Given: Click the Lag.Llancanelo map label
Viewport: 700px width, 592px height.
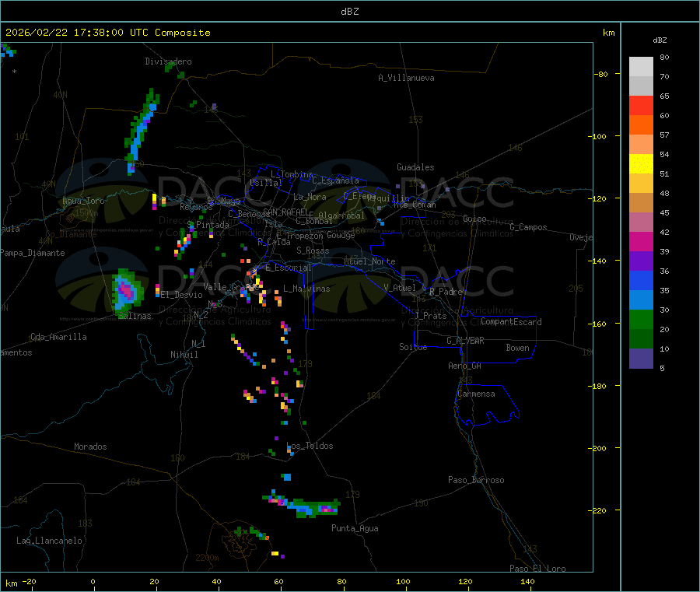Looking at the screenshot, I should coord(49,541).
